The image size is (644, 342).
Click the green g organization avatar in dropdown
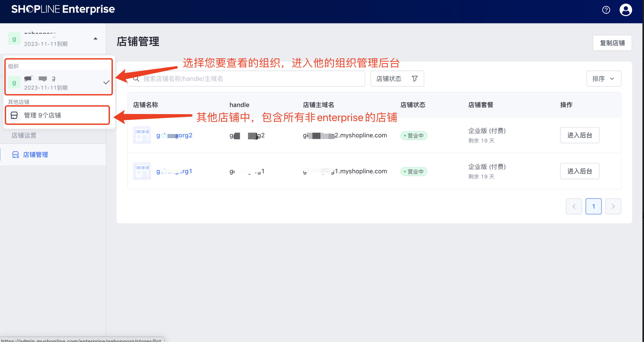(x=14, y=82)
